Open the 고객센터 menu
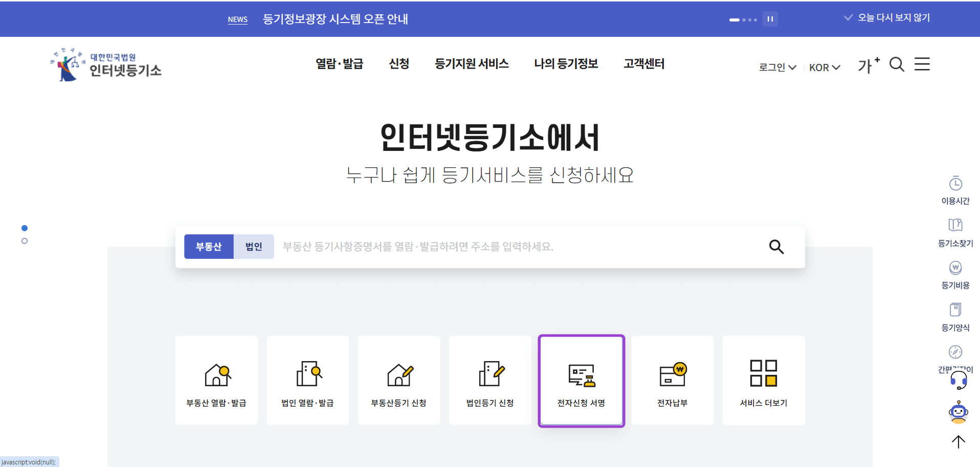The width and height of the screenshot is (980, 467). [644, 64]
